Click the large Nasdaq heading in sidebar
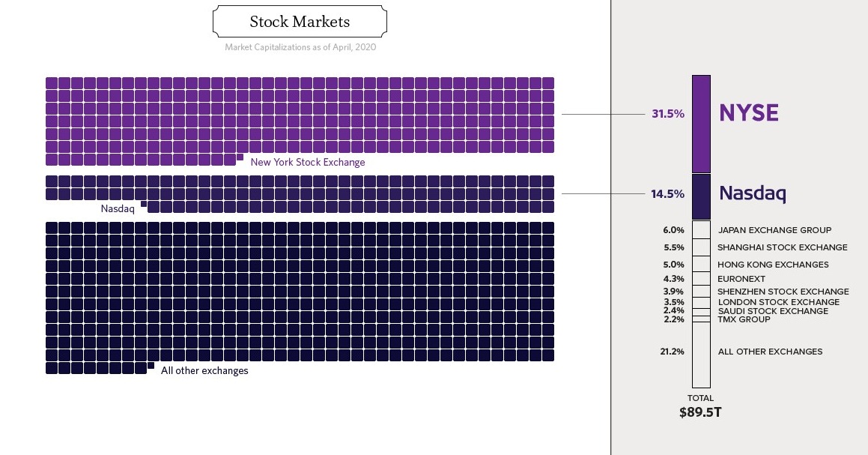 tap(753, 193)
